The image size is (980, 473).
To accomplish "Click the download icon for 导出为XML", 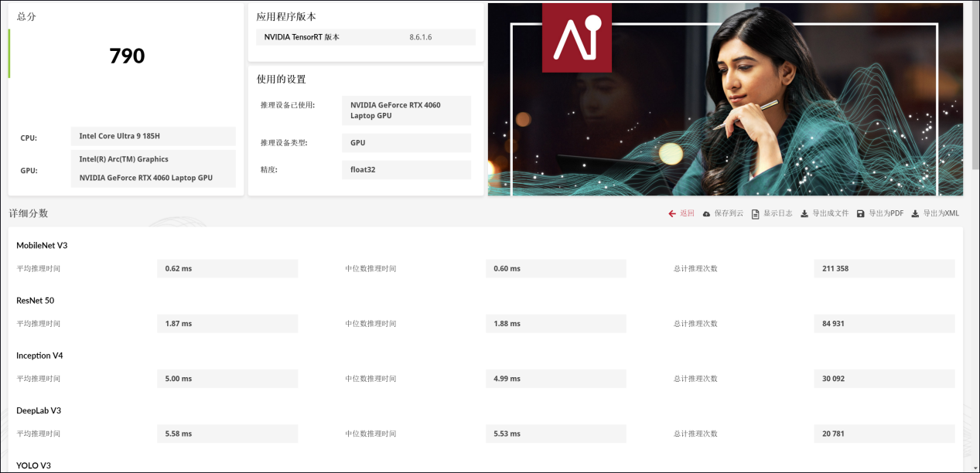I will [915, 214].
